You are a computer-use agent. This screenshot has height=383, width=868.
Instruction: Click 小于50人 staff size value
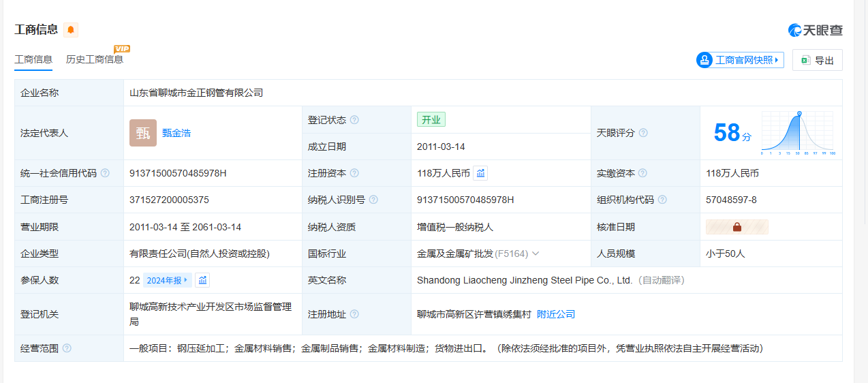pyautogui.click(x=726, y=254)
